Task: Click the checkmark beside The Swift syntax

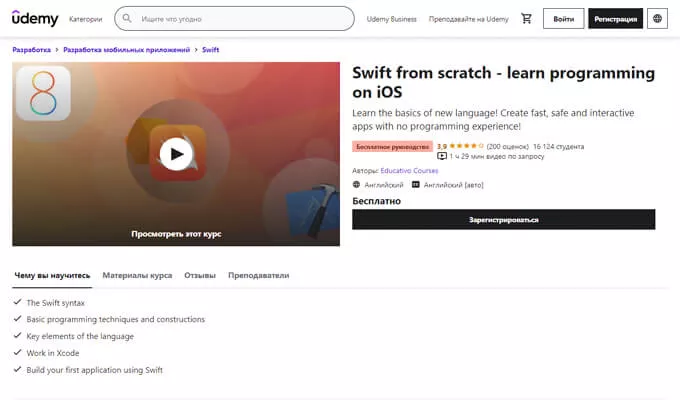Action: point(17,302)
